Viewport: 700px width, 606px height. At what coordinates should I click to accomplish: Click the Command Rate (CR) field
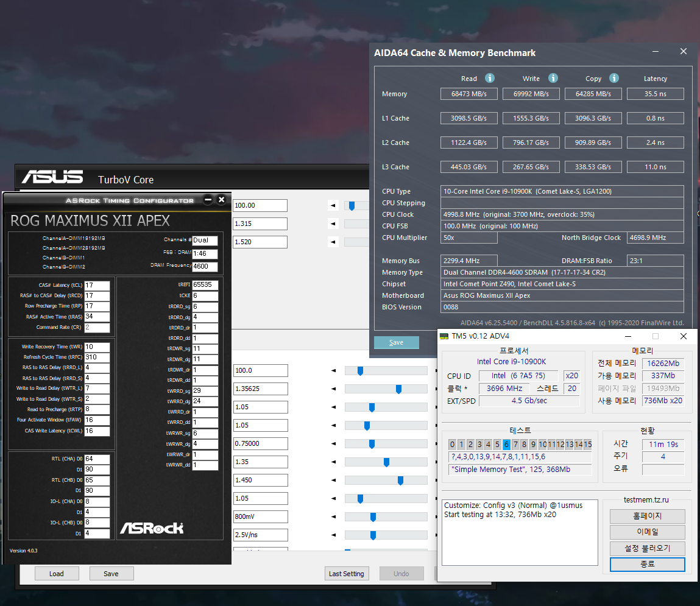pyautogui.click(x=97, y=328)
